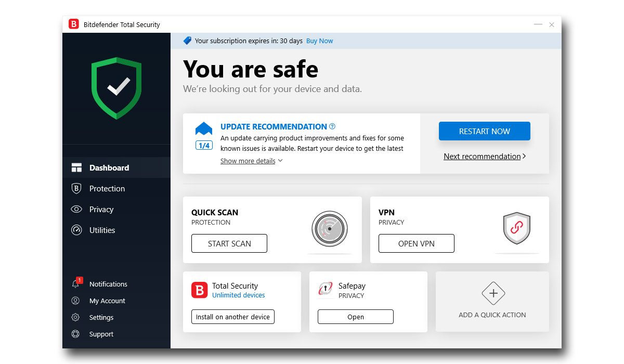Open the Notifications bell icon
This screenshot has width=624, height=364.
point(76,284)
